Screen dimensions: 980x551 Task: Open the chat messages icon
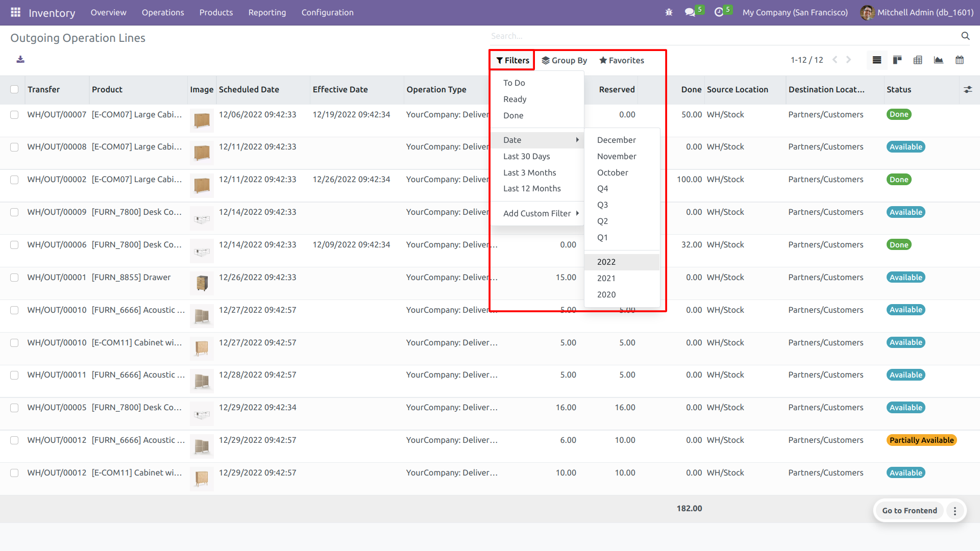click(690, 12)
